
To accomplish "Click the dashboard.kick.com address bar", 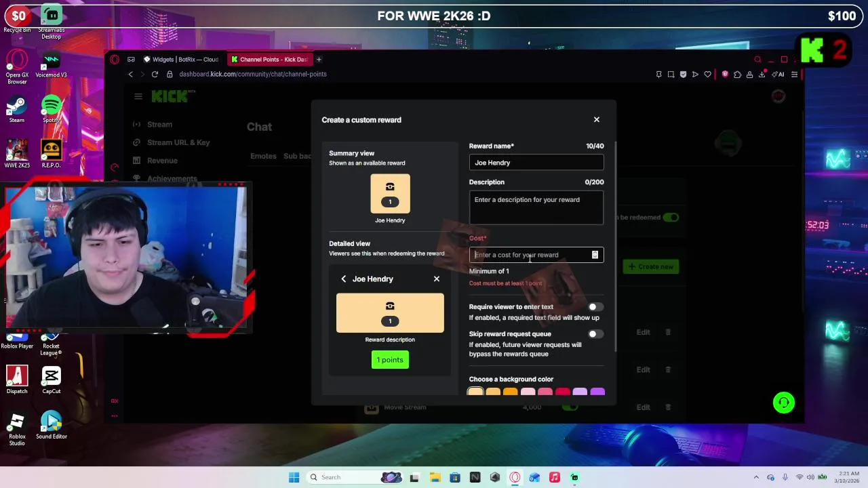I will (x=253, y=75).
